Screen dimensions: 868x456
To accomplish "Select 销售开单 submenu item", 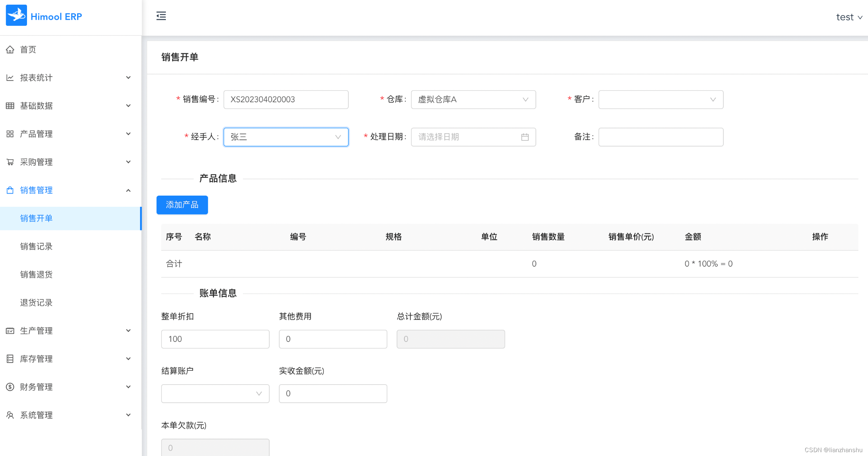I will coord(71,218).
